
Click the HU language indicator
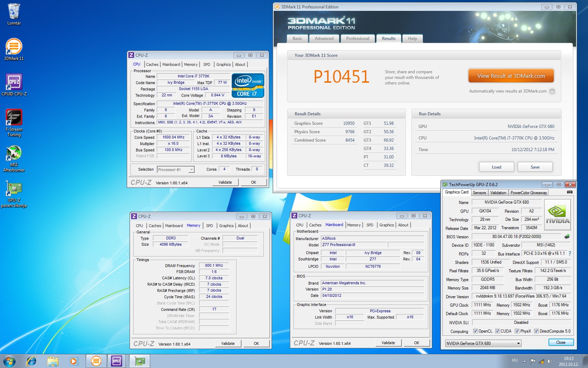(x=514, y=360)
